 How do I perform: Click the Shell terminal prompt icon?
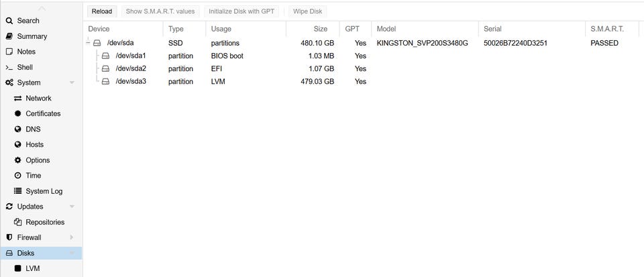pyautogui.click(x=9, y=67)
